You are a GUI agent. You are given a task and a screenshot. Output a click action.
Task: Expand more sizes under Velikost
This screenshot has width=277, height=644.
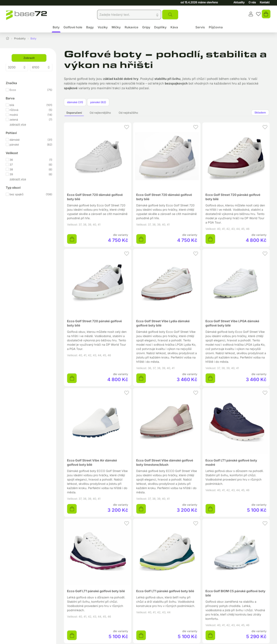pos(18,179)
